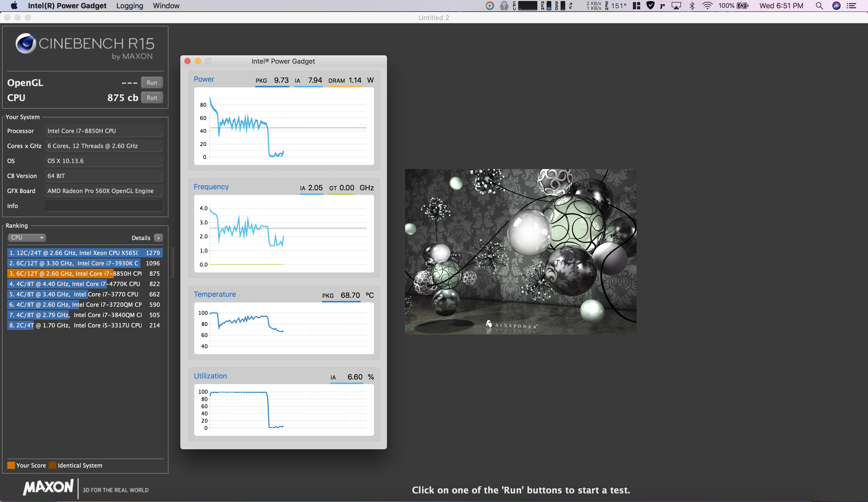Click the IA 7.94 power reading

pyautogui.click(x=309, y=80)
